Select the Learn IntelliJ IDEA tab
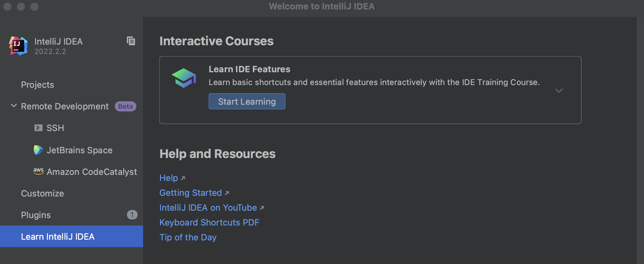644x264 pixels. click(x=72, y=236)
